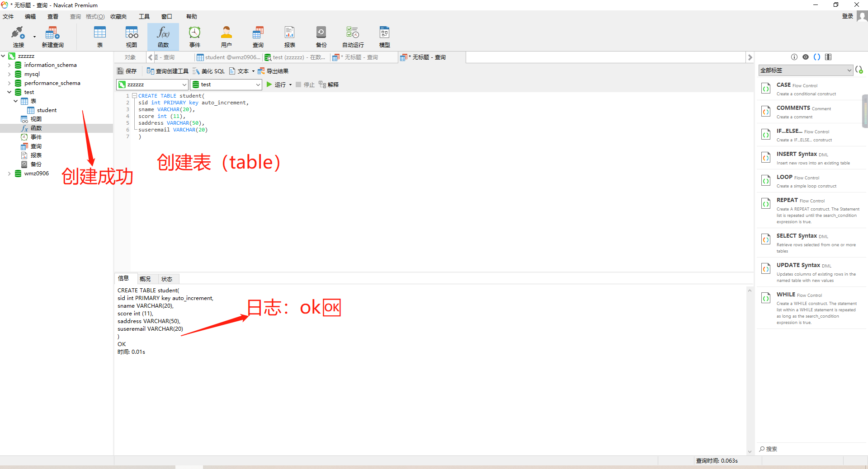The height and width of the screenshot is (469, 868).
Task: Open the run options dropdown arrow
Action: 290,84
